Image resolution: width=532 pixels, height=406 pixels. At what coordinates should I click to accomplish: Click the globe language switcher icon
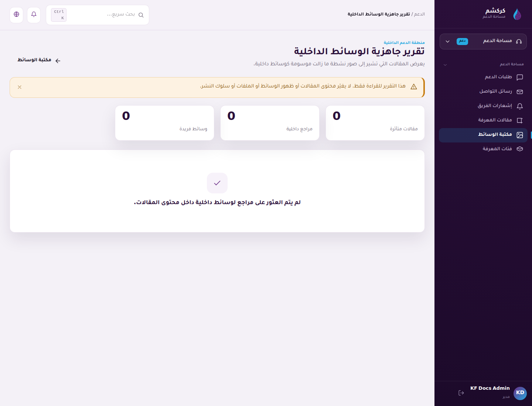pos(16,15)
